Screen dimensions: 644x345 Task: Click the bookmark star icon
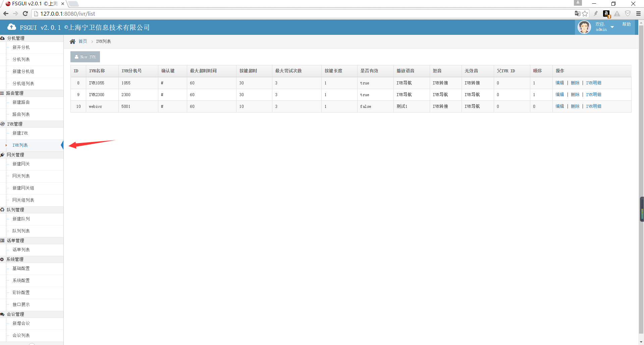[x=585, y=14]
